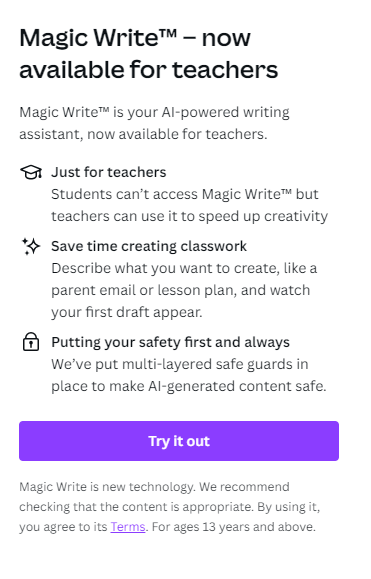Click the padlock safety icon

click(31, 342)
